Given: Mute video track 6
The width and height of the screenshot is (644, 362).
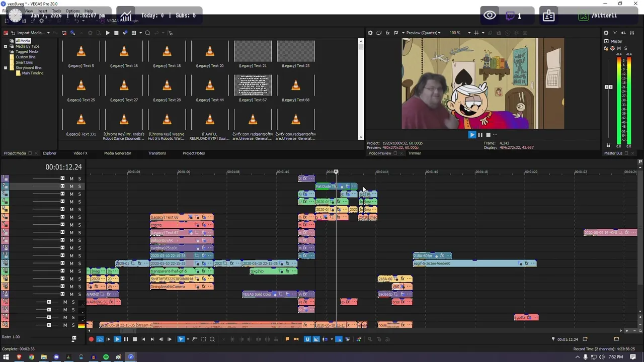Looking at the screenshot, I should point(71,217).
